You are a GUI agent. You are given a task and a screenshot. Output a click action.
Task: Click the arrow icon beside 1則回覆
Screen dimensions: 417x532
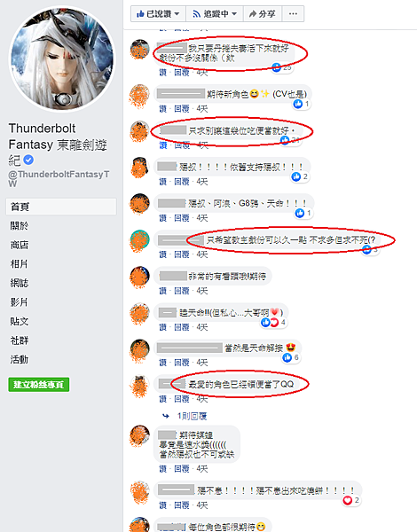click(166, 416)
